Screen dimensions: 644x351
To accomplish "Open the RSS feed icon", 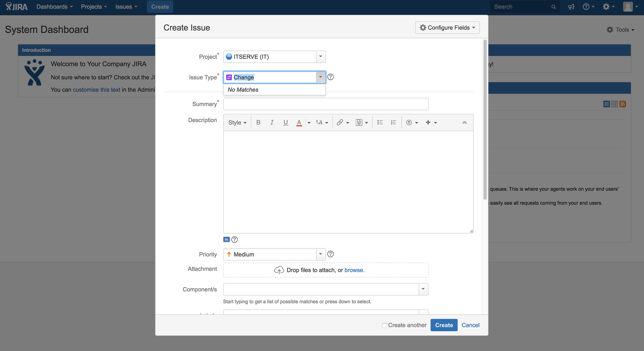I will click(x=623, y=104).
